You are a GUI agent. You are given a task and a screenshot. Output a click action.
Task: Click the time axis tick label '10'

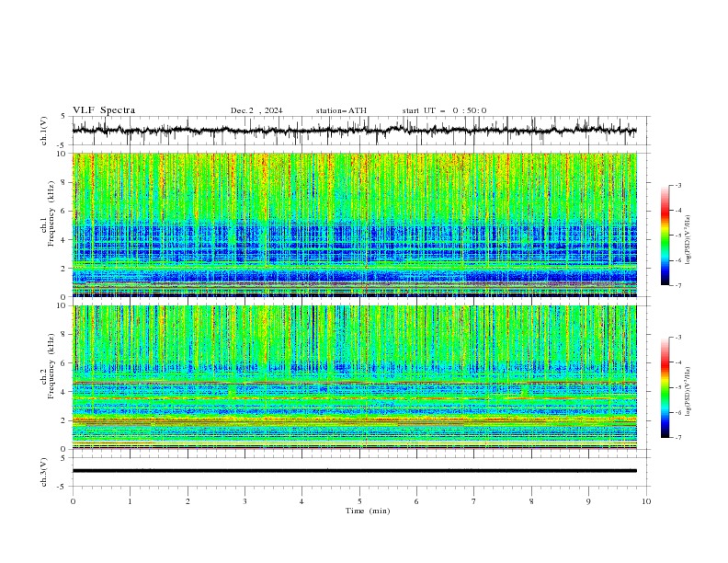pyautogui.click(x=646, y=501)
